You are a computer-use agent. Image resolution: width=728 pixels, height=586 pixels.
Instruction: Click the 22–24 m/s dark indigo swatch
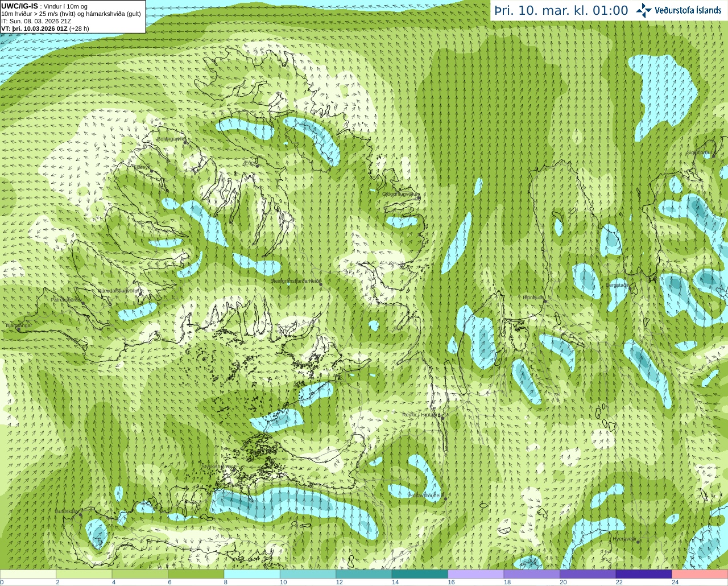click(644, 574)
